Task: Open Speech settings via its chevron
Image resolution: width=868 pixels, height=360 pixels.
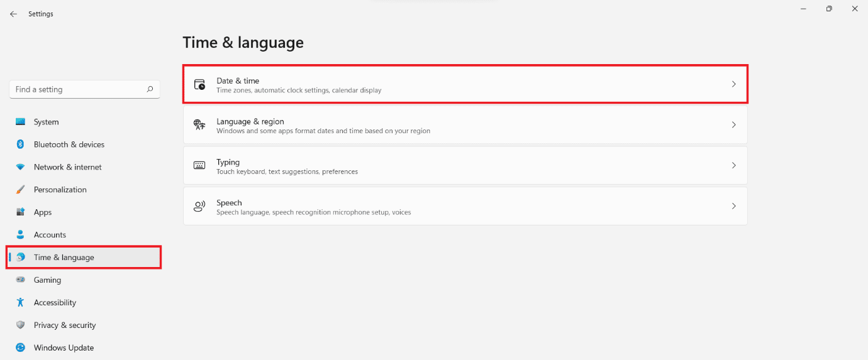Action: pos(733,206)
